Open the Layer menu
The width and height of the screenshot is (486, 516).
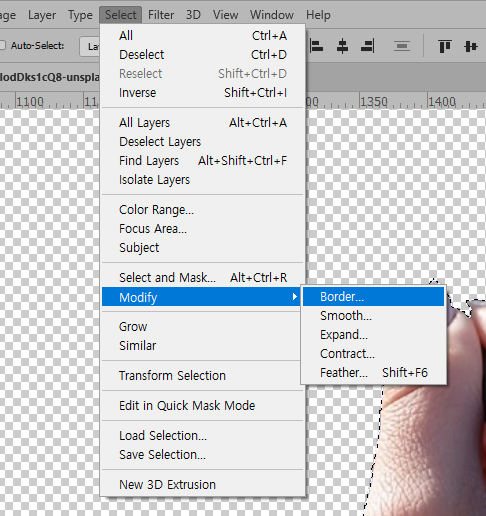(42, 15)
